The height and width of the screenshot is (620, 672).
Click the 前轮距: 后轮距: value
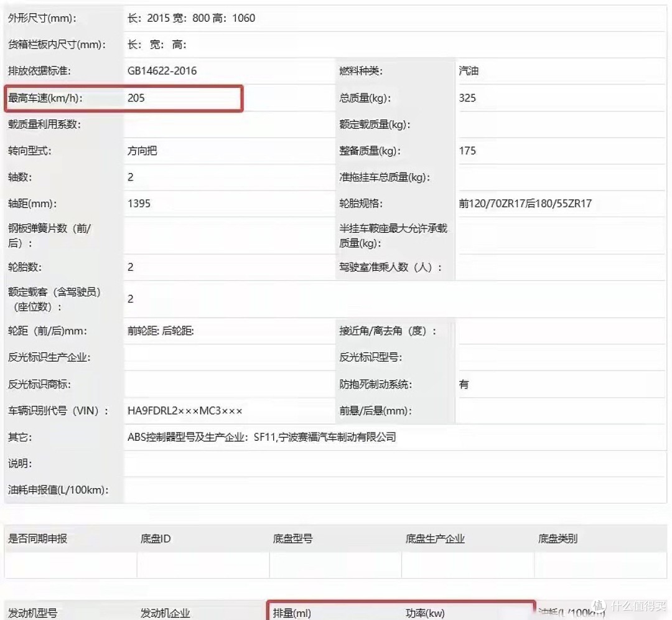tap(161, 331)
